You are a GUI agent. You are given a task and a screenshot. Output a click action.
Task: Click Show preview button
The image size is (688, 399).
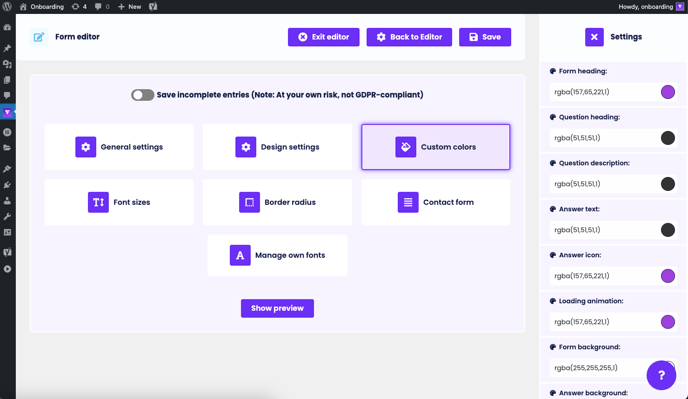coord(277,308)
